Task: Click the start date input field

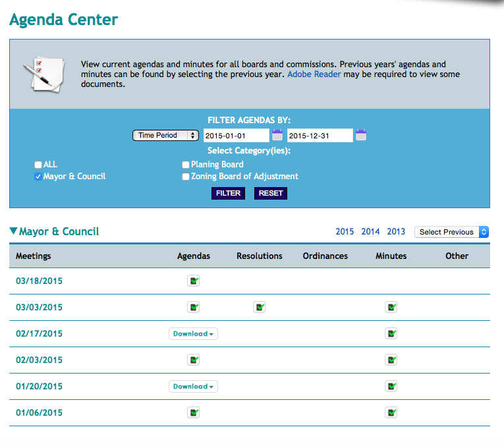Action: click(236, 136)
